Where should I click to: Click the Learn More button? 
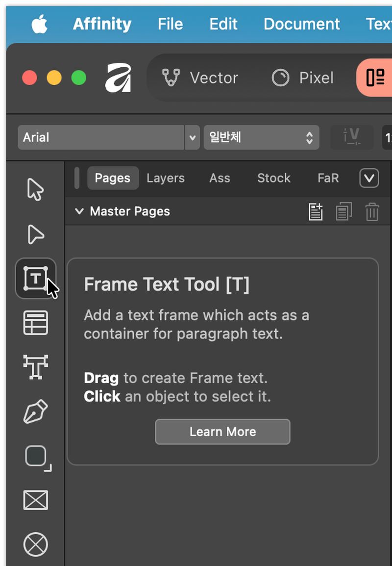click(x=222, y=432)
